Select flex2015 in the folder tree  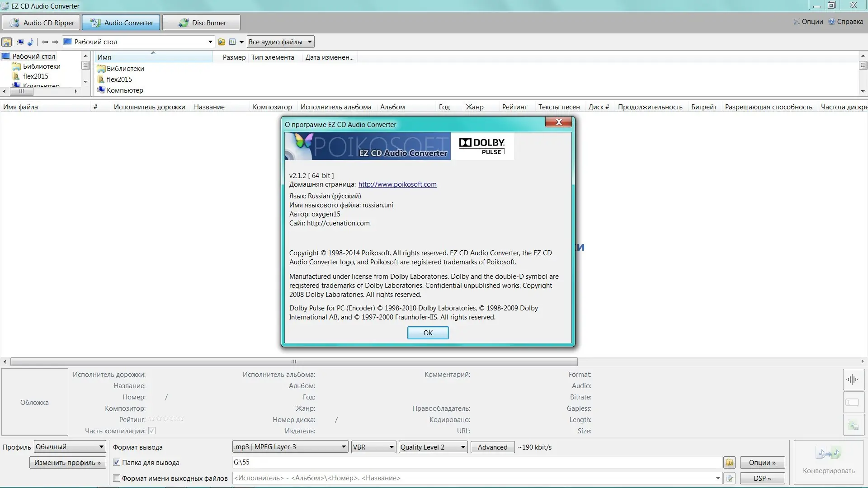pos(36,76)
